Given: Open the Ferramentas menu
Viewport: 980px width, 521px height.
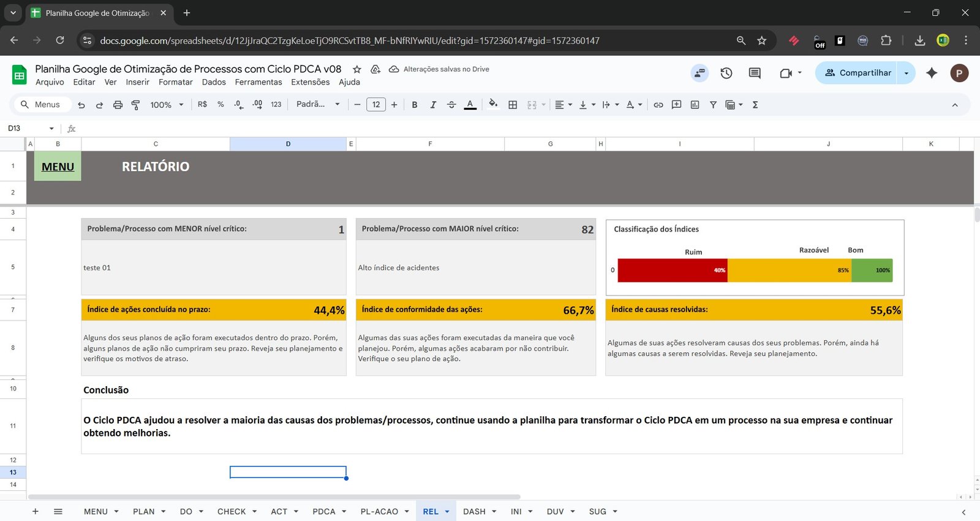Looking at the screenshot, I should tap(258, 82).
